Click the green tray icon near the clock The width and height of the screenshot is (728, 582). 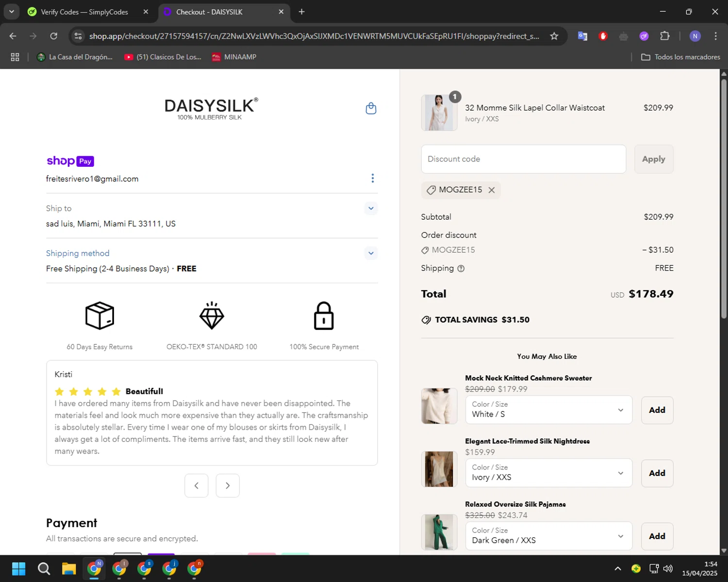pos(636,568)
